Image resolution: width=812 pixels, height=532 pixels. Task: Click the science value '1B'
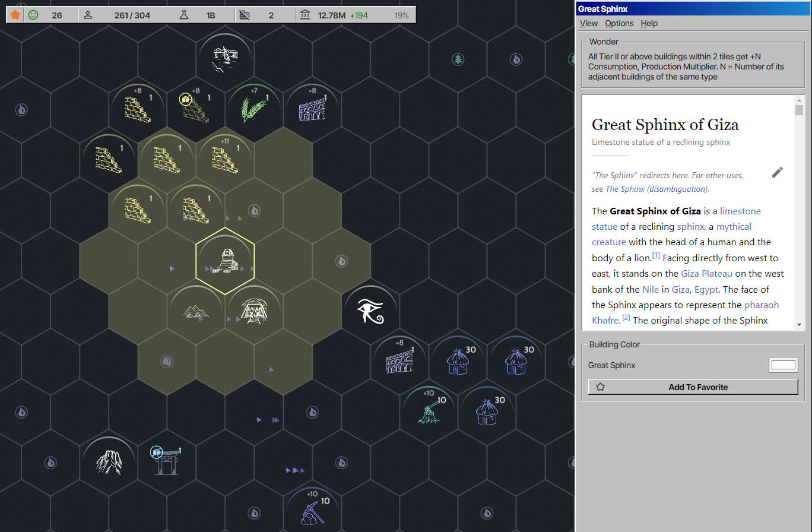(x=211, y=15)
